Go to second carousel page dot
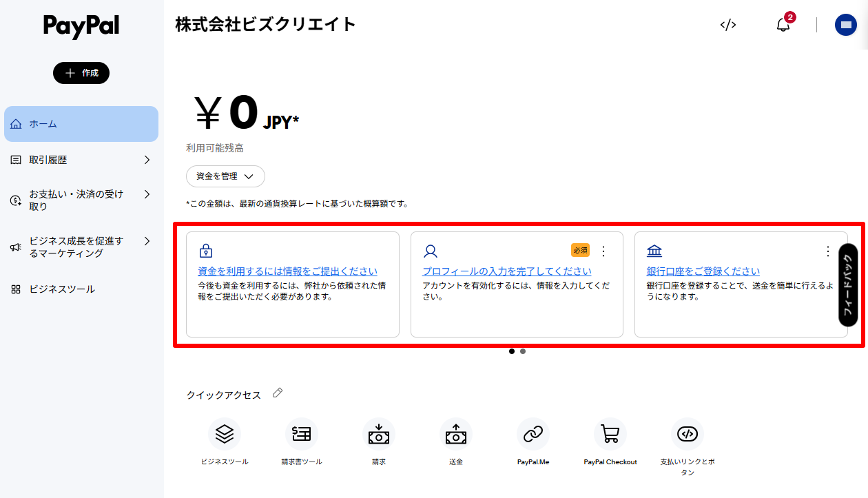Screen dimensions: 868x498 point(523,351)
